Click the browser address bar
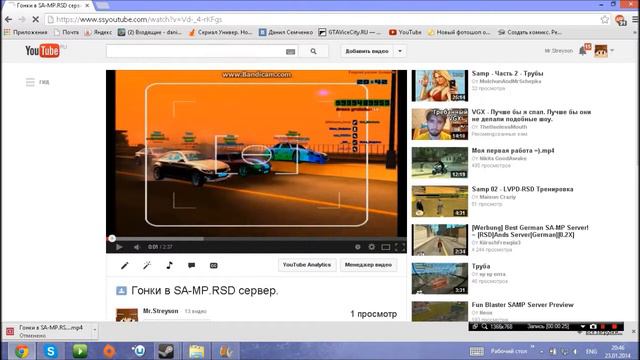Viewport: 640px width, 360px height. click(322, 20)
